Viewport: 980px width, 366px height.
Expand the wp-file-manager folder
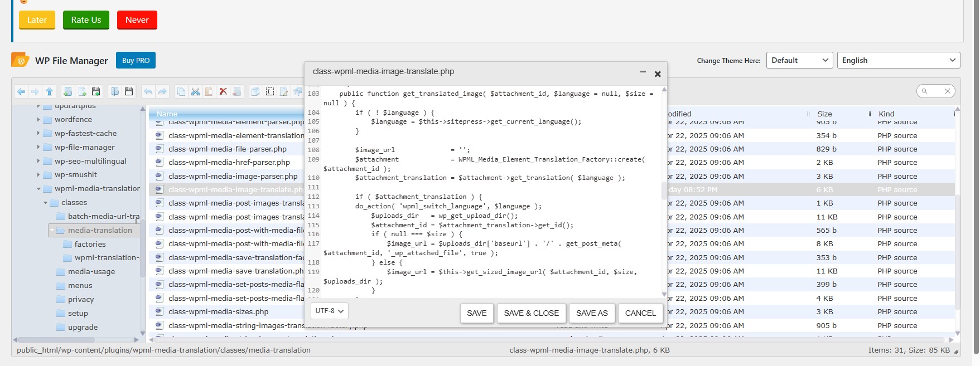coord(38,147)
